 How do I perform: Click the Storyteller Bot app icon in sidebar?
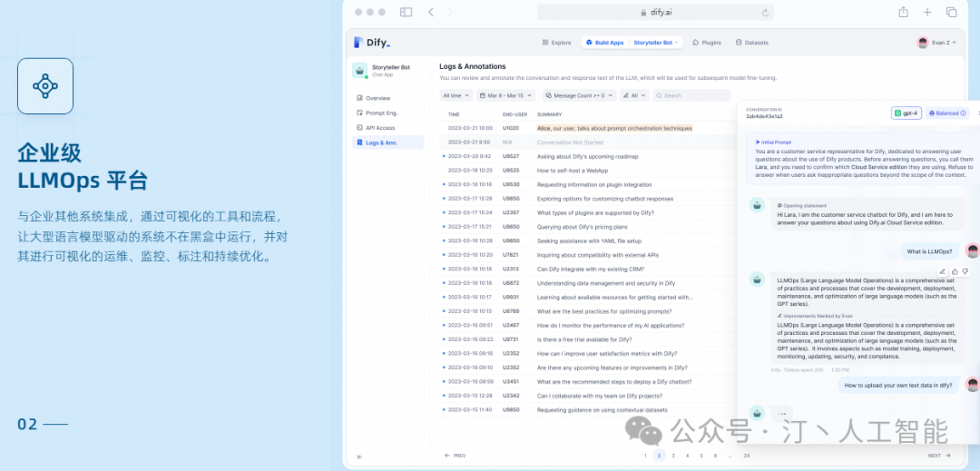(x=359, y=70)
